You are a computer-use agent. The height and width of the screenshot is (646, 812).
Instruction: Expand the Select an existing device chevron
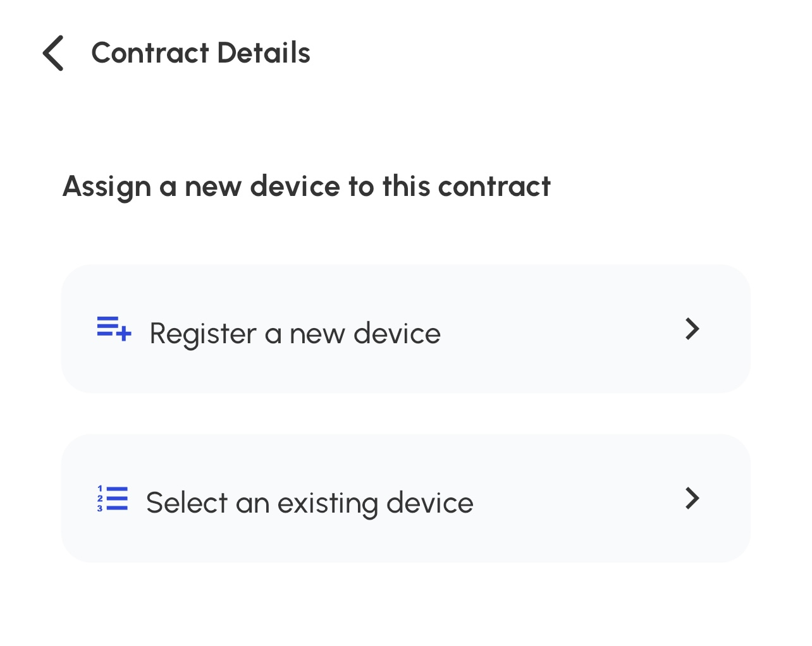pyautogui.click(x=692, y=499)
